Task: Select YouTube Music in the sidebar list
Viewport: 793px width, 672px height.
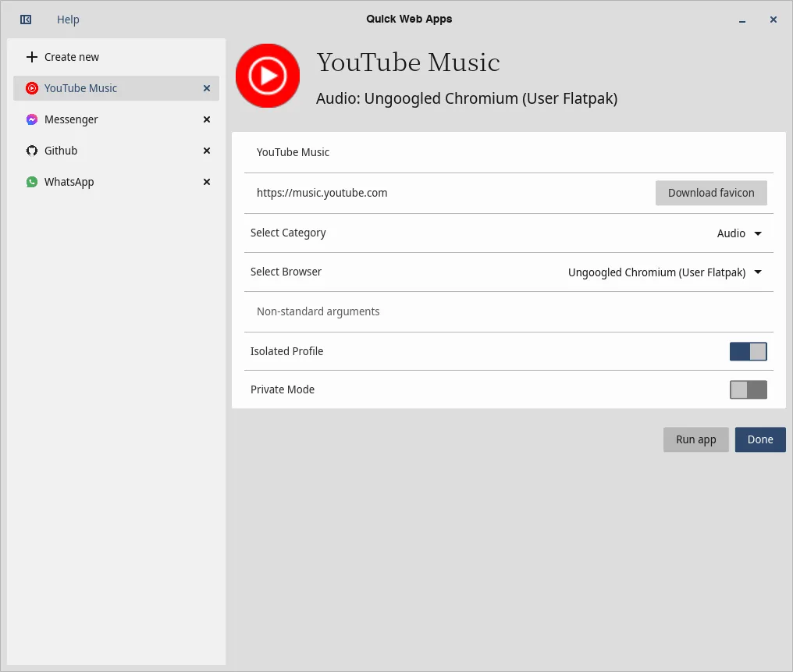Action: [81, 88]
